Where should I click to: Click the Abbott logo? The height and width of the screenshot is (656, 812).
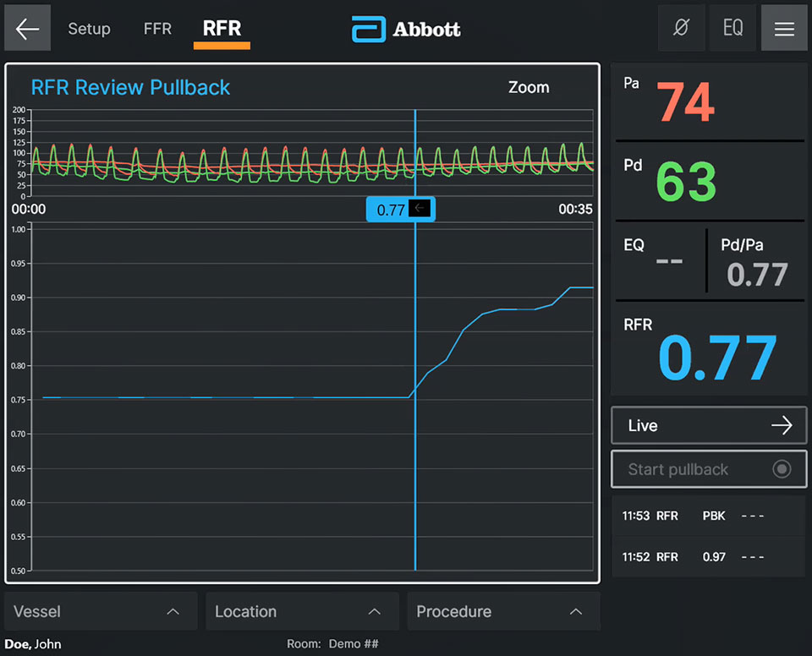click(405, 28)
